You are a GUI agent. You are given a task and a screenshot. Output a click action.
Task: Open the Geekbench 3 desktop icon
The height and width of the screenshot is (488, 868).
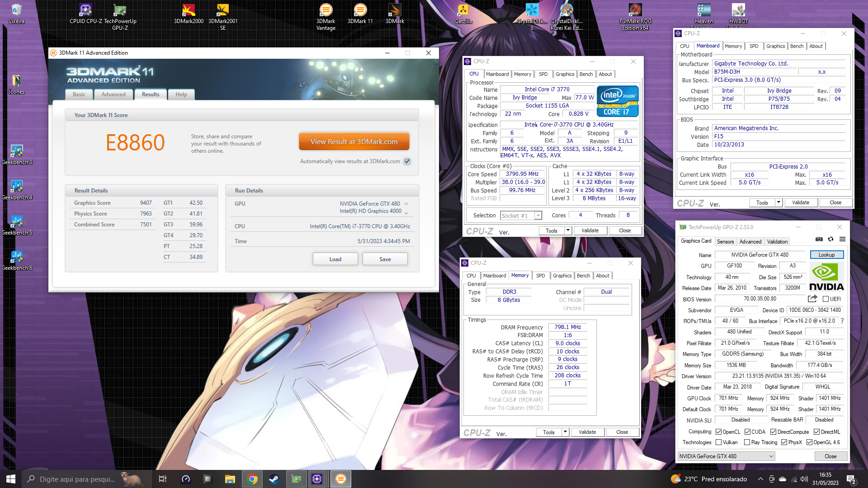click(17, 155)
